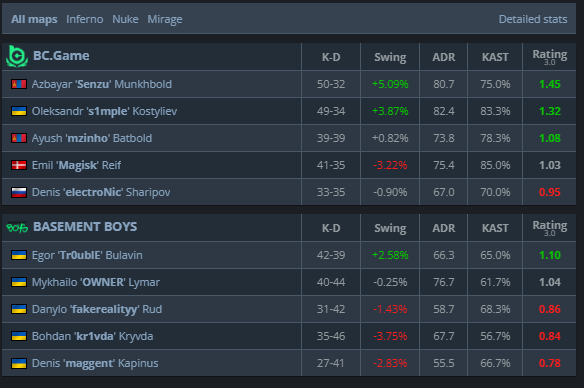Viewport: 584px width, 388px height.
Task: Switch to the Inferno map tab
Action: tap(85, 19)
